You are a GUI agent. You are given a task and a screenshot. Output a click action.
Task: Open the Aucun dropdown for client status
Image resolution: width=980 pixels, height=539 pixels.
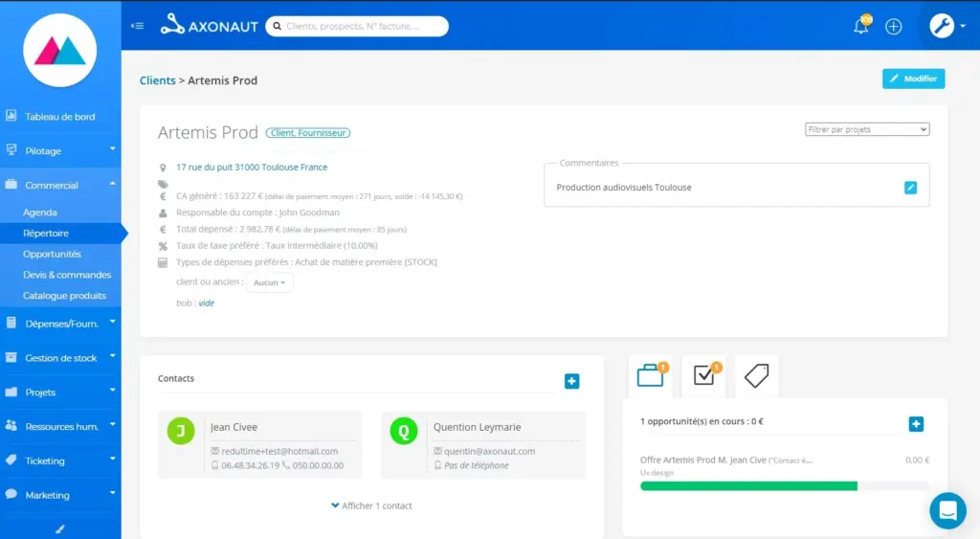pyautogui.click(x=269, y=282)
